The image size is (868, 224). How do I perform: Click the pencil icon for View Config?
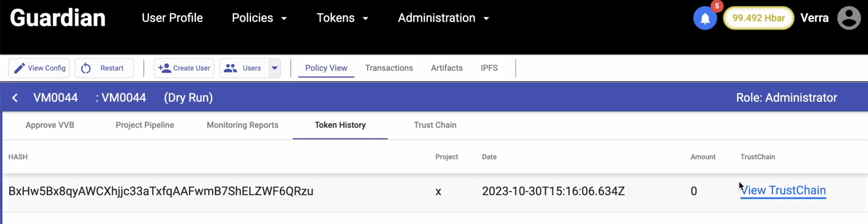click(19, 68)
